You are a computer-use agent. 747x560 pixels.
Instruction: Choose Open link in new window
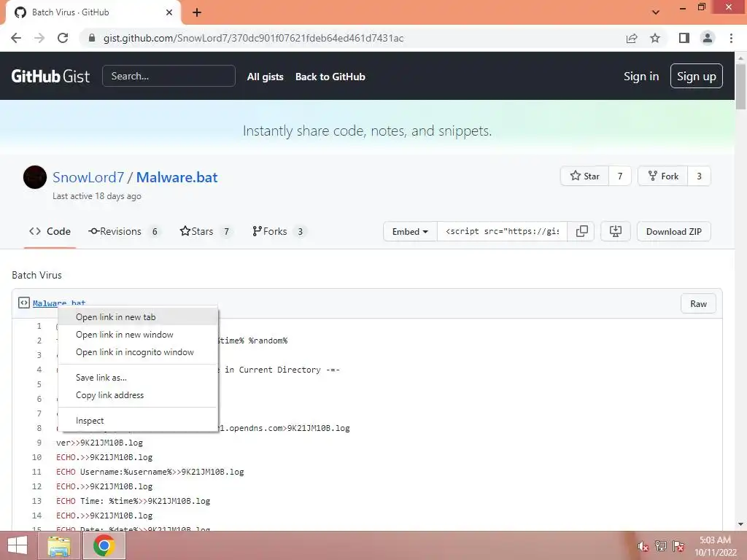tap(138, 335)
